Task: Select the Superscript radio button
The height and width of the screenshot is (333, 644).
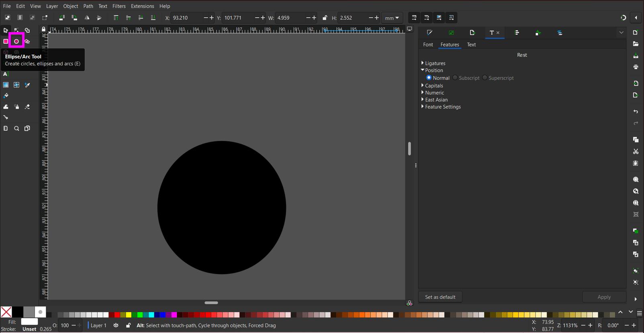Action: [485, 78]
